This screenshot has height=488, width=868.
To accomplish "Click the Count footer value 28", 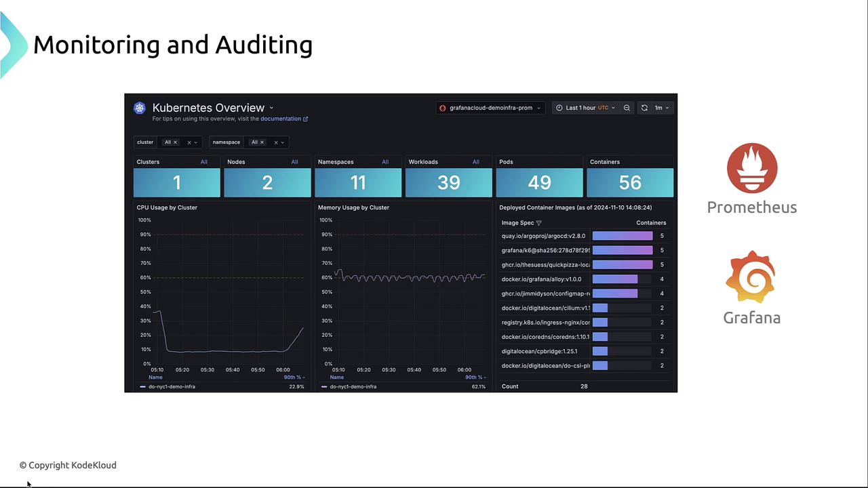I will [584, 386].
